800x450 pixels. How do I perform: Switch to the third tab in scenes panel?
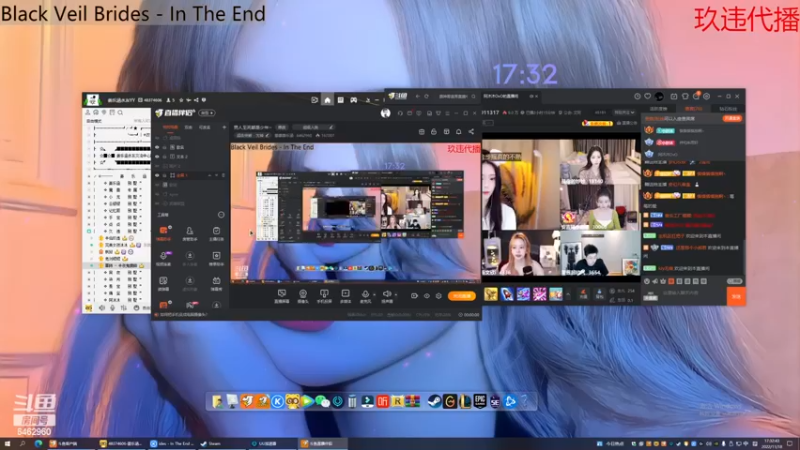click(x=204, y=127)
